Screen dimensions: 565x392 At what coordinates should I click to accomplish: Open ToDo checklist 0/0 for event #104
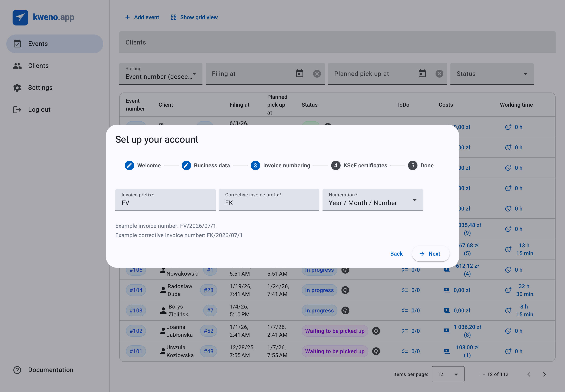click(411, 290)
